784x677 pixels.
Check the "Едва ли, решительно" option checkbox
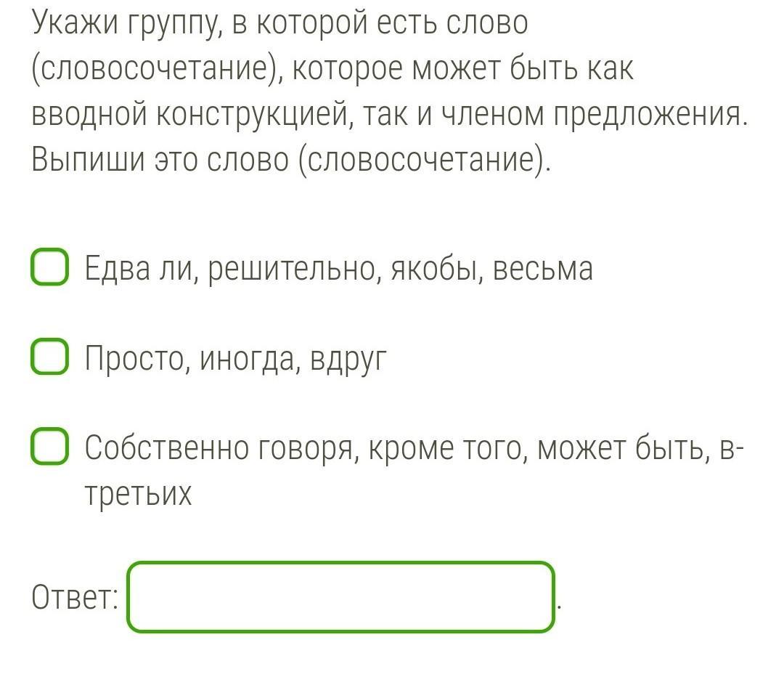tap(50, 267)
